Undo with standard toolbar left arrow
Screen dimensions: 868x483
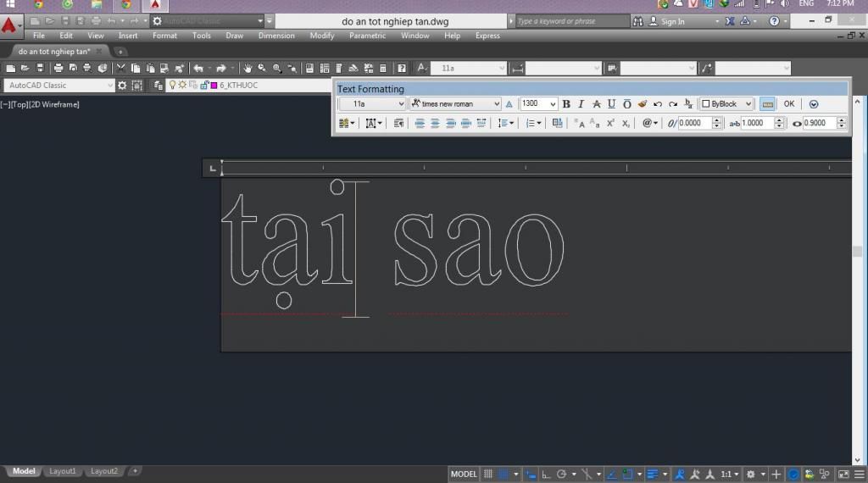click(x=198, y=68)
